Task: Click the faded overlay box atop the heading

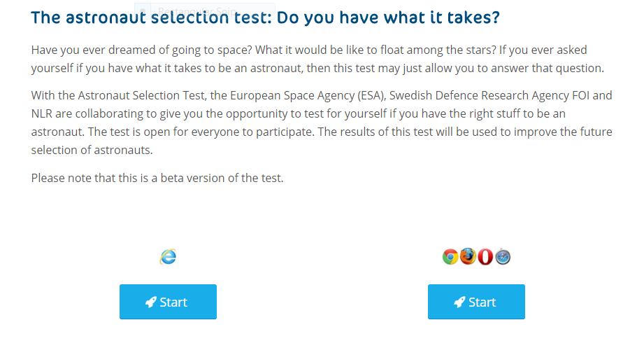Action: click(x=205, y=11)
